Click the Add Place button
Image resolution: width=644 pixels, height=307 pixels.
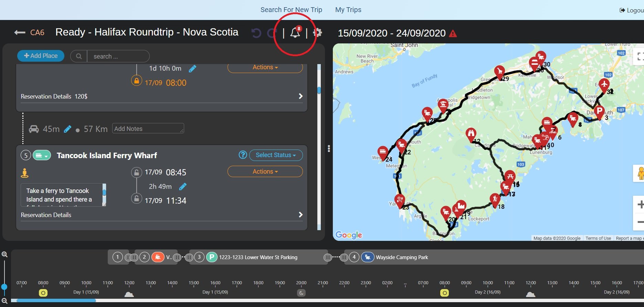41,56
